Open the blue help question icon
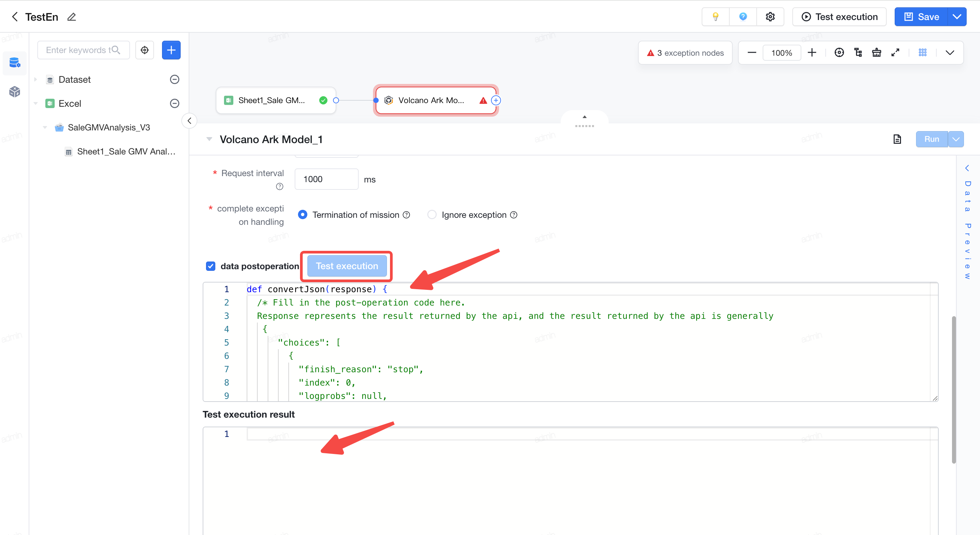This screenshot has width=980, height=535. [x=743, y=17]
